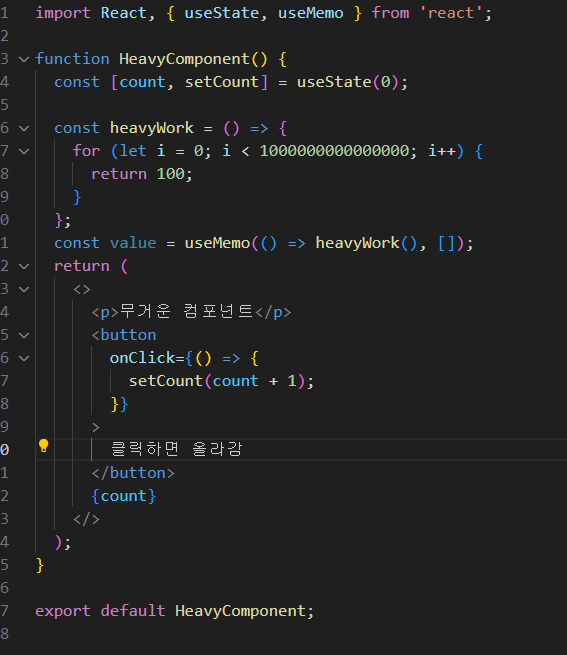This screenshot has width=567, height=655.
Task: Fold the return statement block
Action: pyautogui.click(x=24, y=266)
